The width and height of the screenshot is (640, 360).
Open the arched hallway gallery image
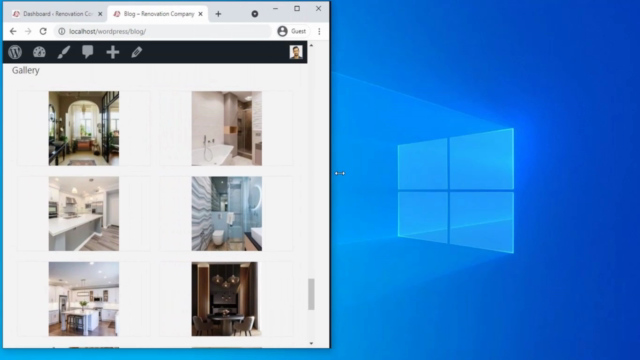pos(84,128)
